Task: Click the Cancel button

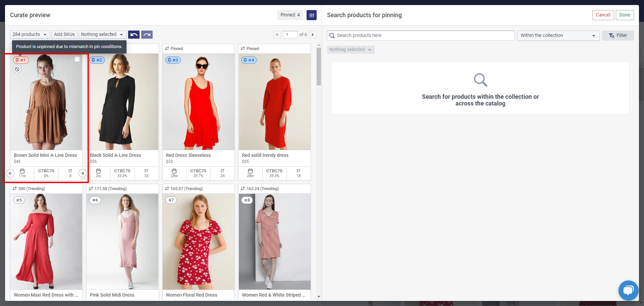Action: pyautogui.click(x=603, y=15)
